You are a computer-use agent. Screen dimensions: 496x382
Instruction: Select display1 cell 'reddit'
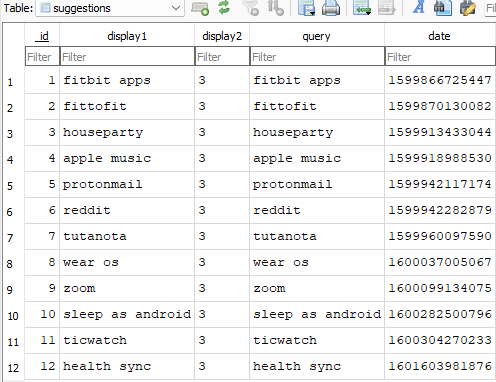pos(127,210)
